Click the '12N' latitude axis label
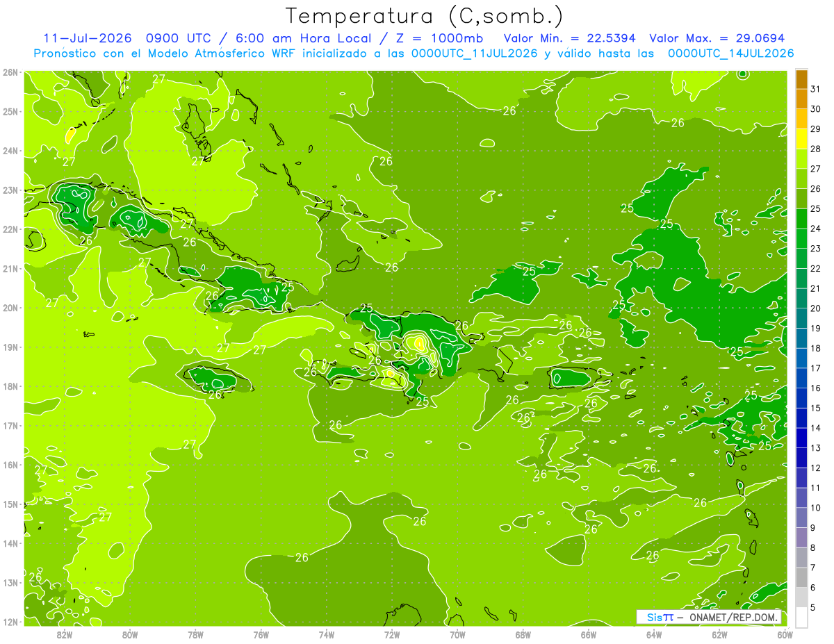 tap(10, 622)
